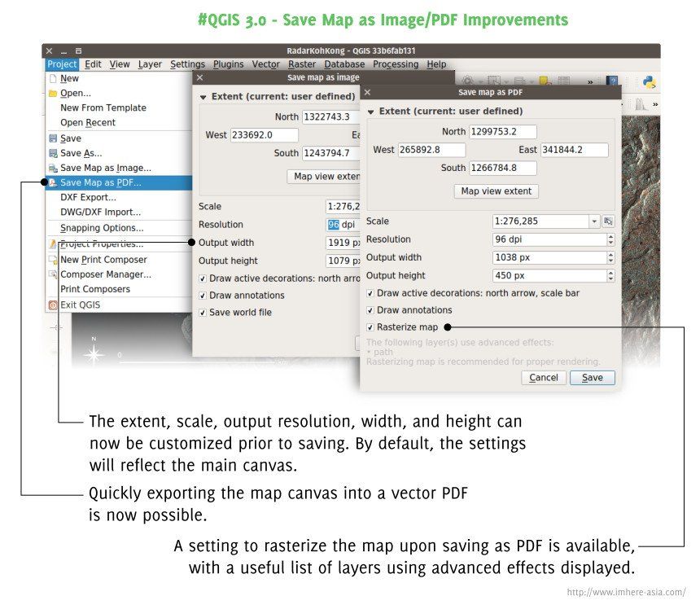Increase Resolution using the dpi spinner arrow
The image size is (700, 605).
click(x=610, y=237)
